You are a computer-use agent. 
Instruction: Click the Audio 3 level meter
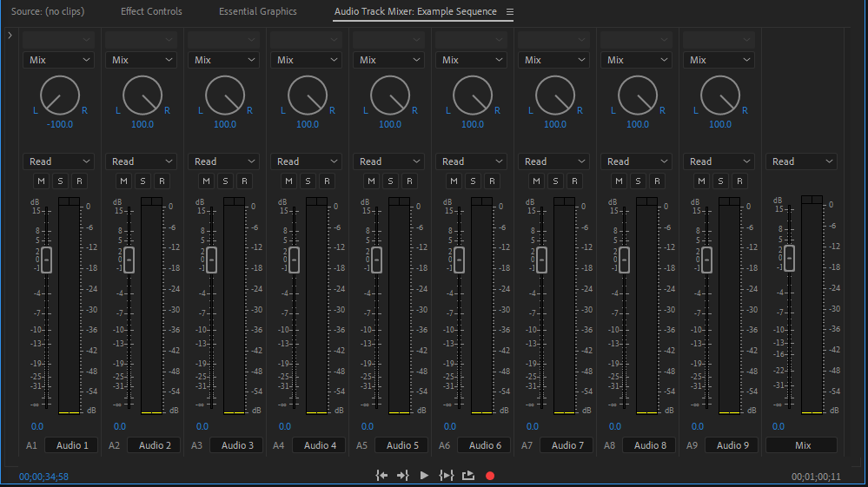point(235,306)
